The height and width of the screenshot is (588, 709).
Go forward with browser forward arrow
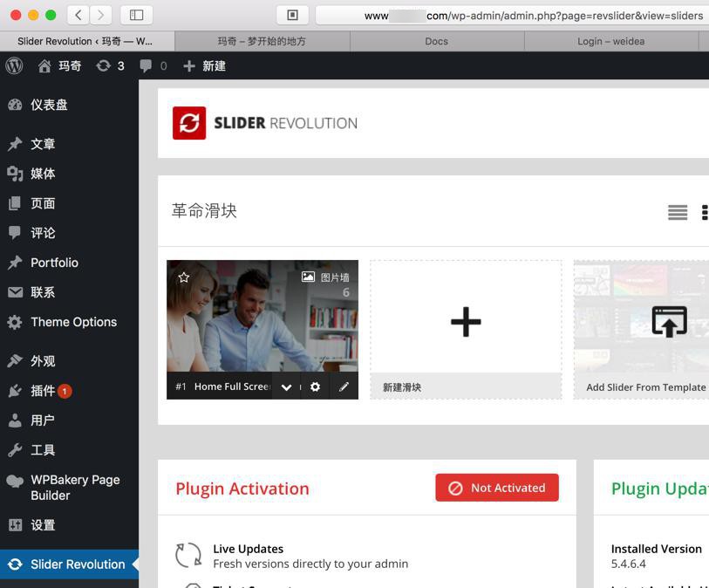[x=100, y=16]
